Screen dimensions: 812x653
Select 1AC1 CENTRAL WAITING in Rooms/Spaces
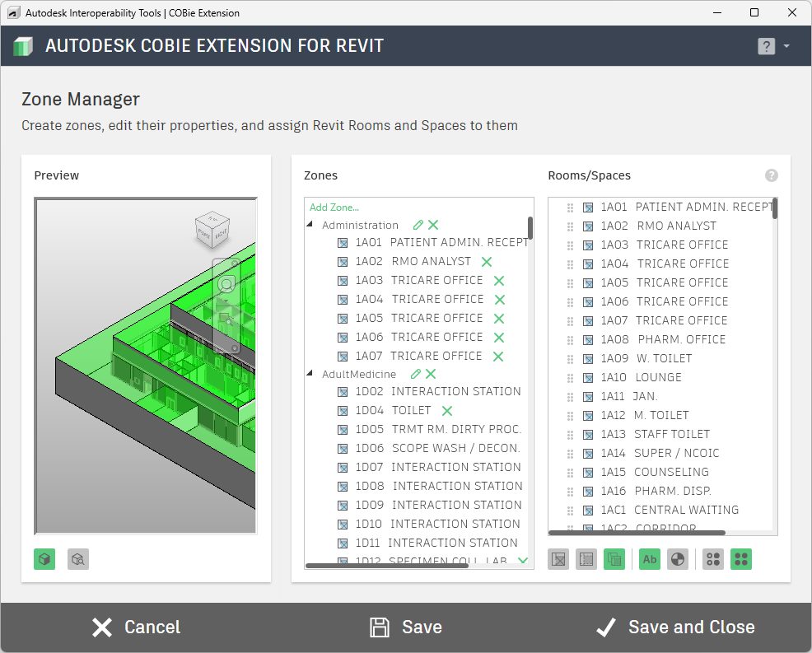click(661, 510)
